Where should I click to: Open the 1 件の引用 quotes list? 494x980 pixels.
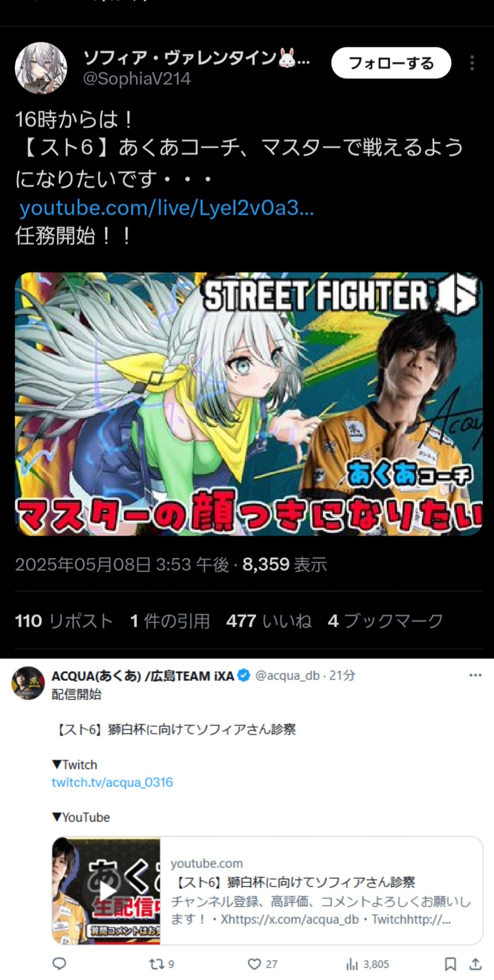tap(170, 621)
